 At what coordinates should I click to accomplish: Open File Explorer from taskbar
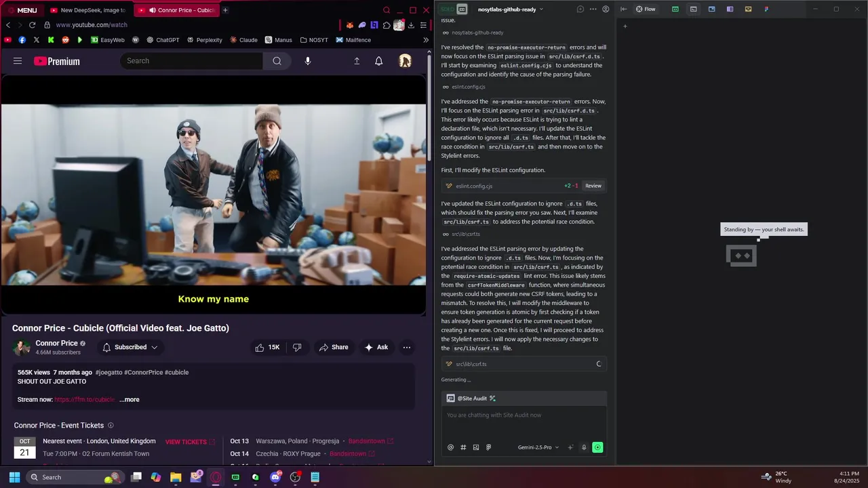point(176,477)
